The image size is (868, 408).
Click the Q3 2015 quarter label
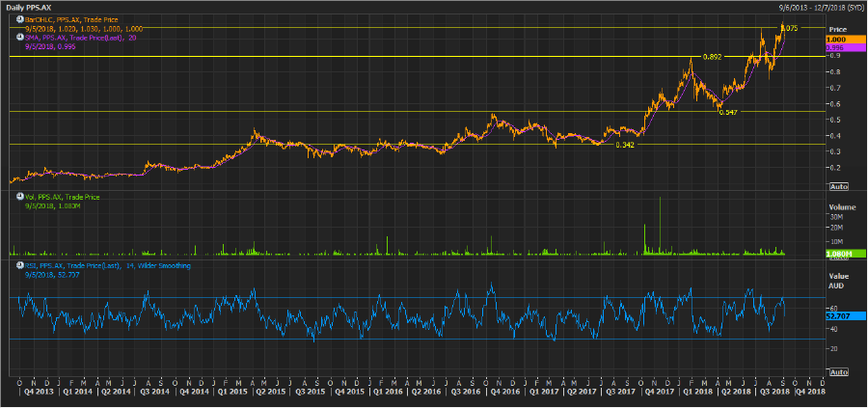310,391
